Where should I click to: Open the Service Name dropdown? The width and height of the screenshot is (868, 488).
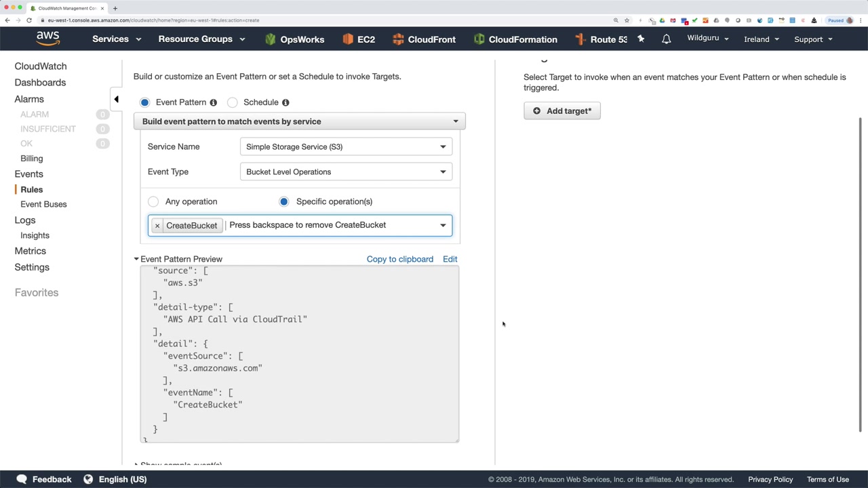click(x=346, y=146)
